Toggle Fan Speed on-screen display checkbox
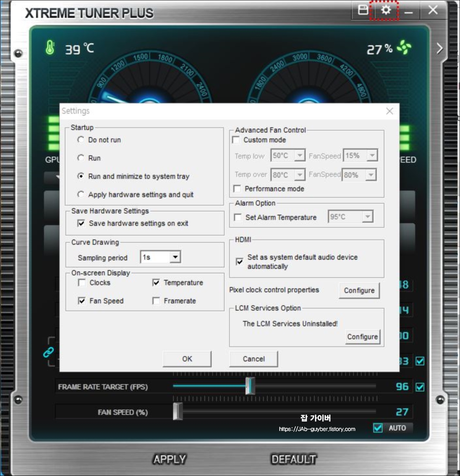 click(x=82, y=301)
